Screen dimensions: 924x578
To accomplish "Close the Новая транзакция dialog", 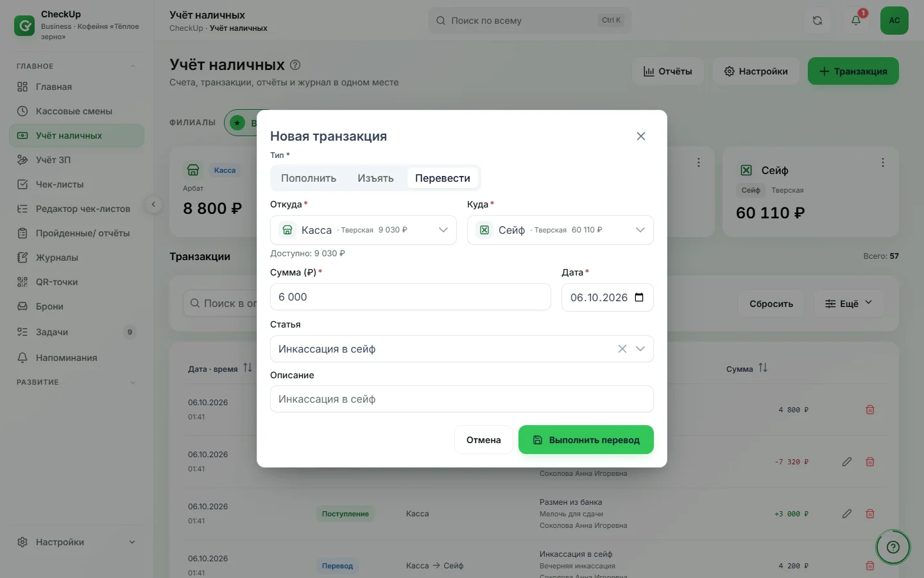I will tap(641, 136).
